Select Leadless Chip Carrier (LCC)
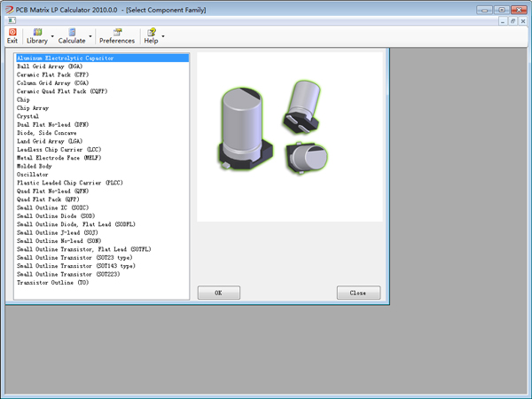Screen dimensions: 532x399 (x=102, y=149)
